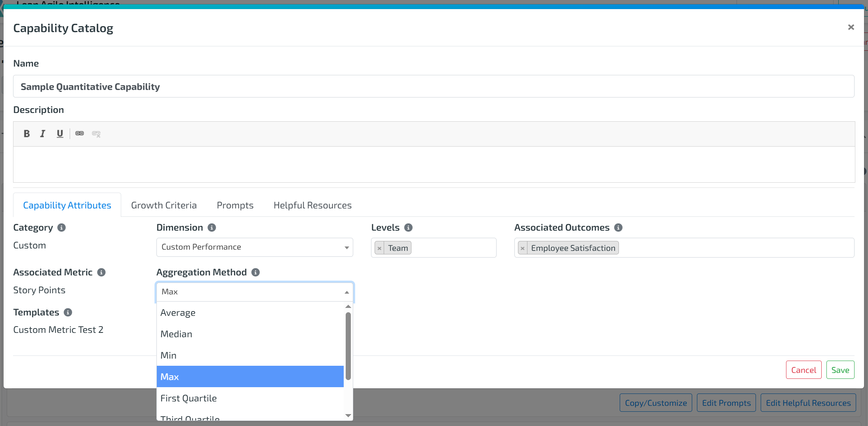Image resolution: width=868 pixels, height=426 pixels.
Task: Switch to Prompts tab
Action: (235, 205)
